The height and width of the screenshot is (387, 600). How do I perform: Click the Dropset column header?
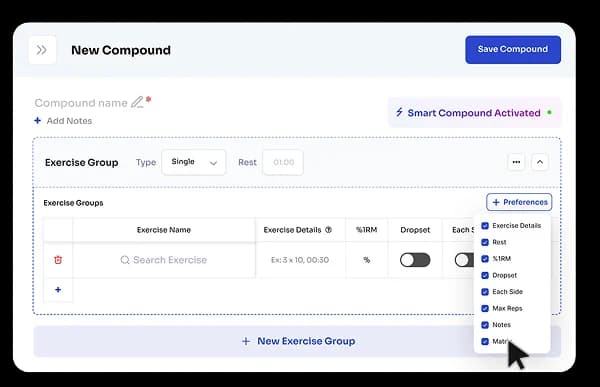click(x=415, y=230)
